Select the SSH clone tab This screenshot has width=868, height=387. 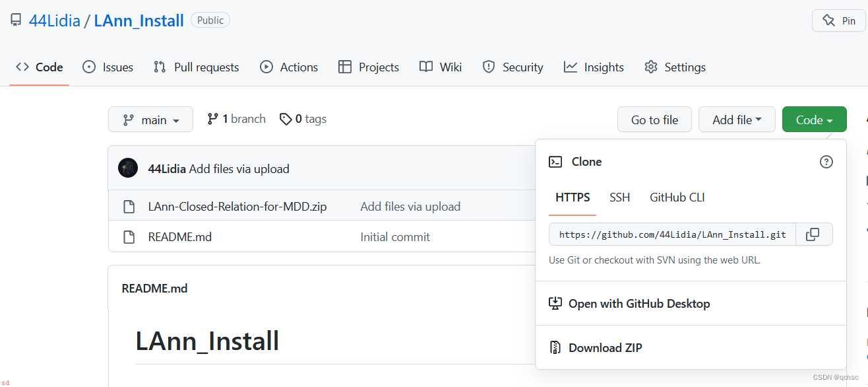(620, 197)
